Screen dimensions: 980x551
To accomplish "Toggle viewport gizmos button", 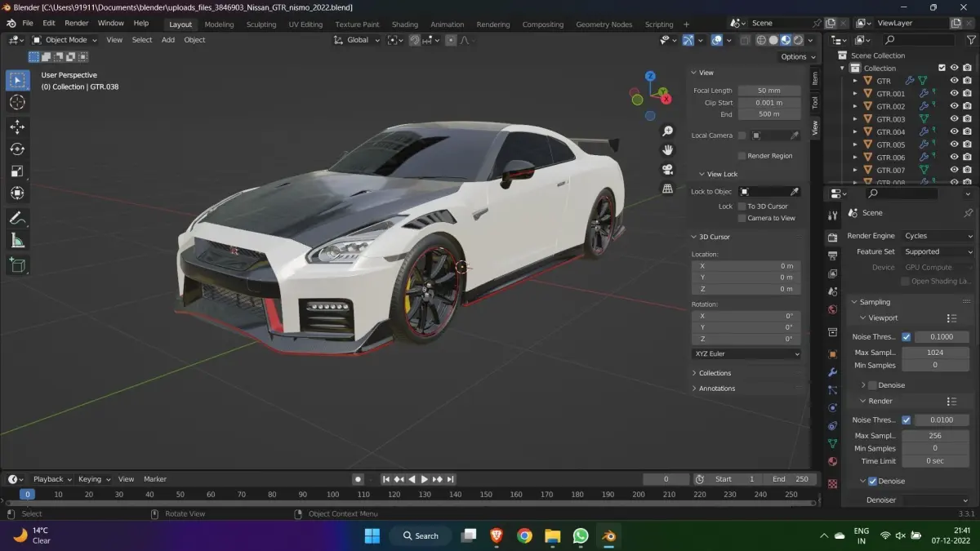I will 688,40.
